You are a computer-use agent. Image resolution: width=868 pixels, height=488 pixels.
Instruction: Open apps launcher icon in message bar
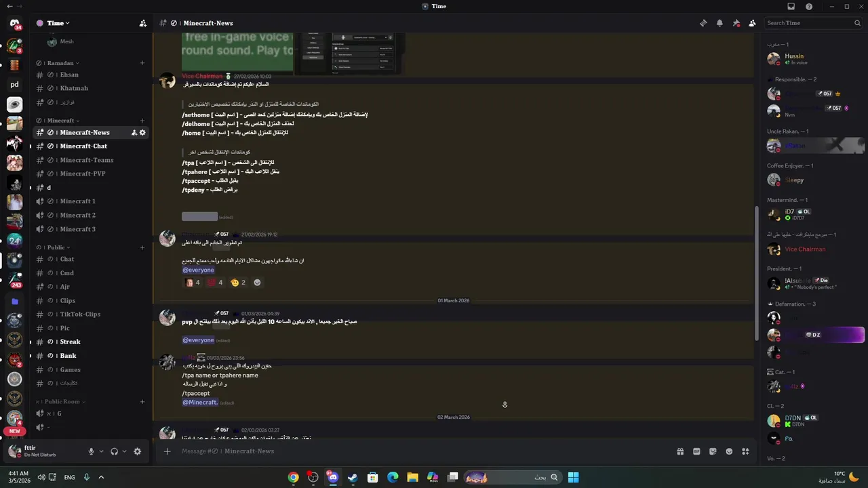[x=745, y=451]
